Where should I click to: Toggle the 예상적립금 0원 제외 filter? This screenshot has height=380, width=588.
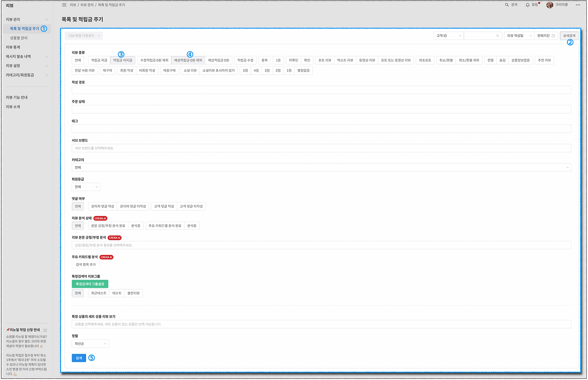tap(188, 60)
